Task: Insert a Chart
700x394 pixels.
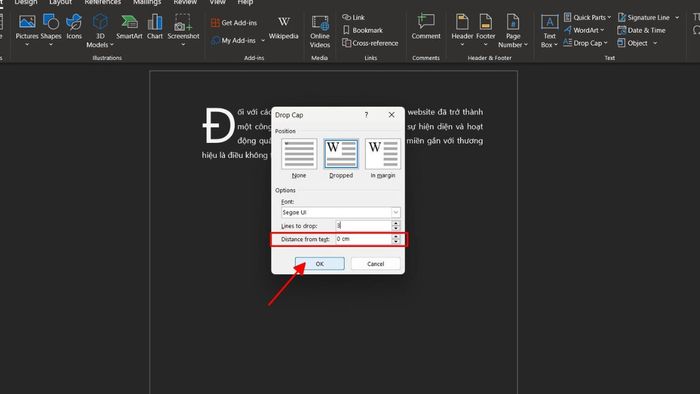Action: pos(155,28)
